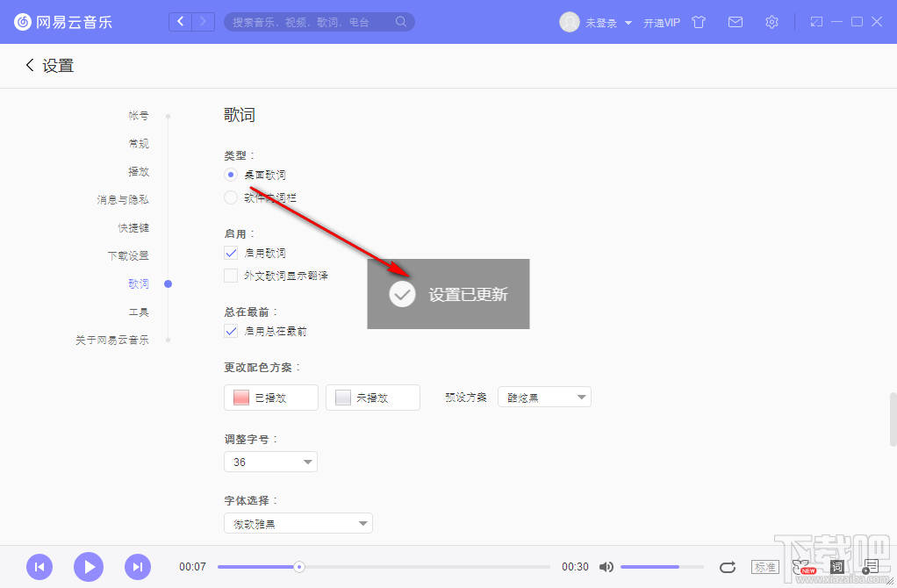
Task: Click the volume speaker icon
Action: (x=607, y=567)
